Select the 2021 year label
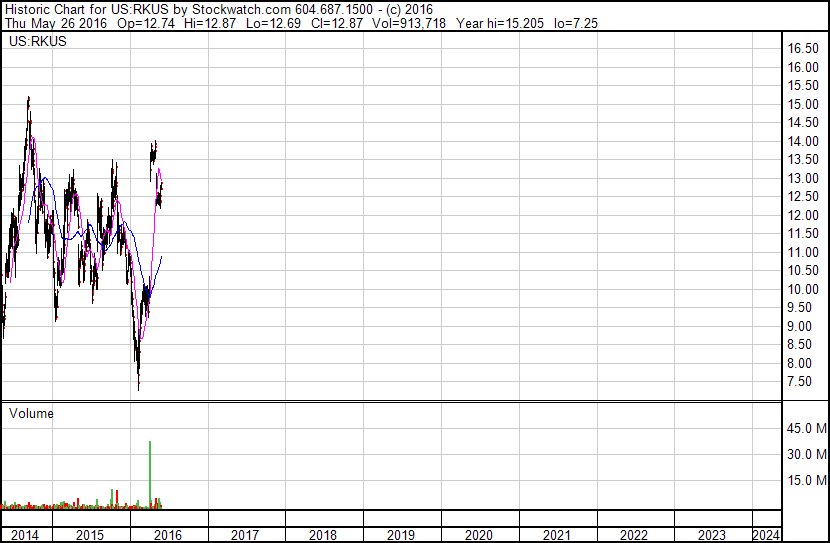 pos(556,535)
